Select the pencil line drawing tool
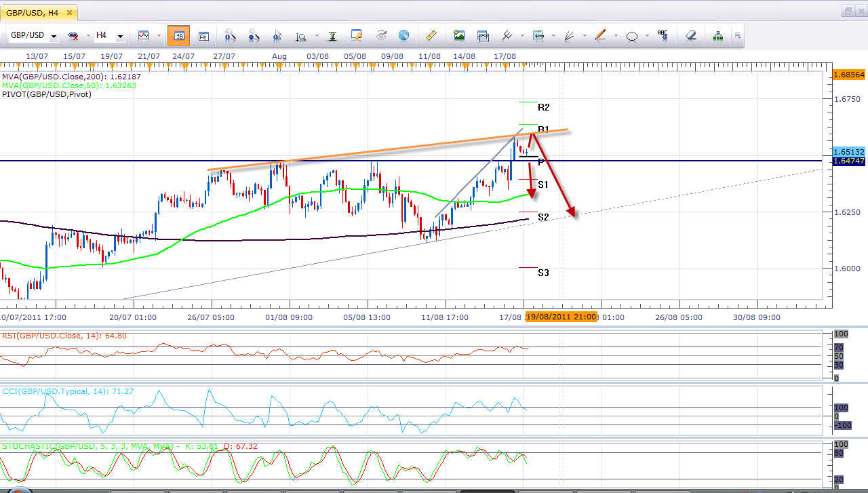 [x=599, y=35]
